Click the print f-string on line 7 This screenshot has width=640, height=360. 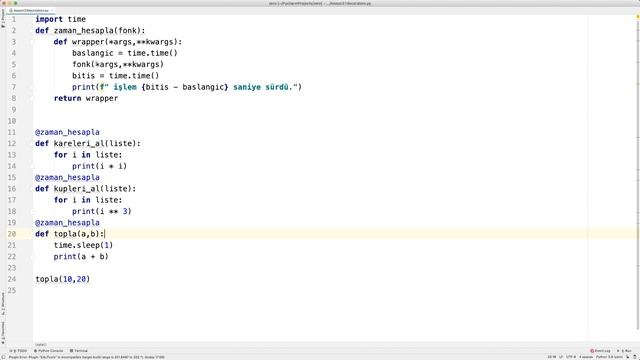(187, 87)
